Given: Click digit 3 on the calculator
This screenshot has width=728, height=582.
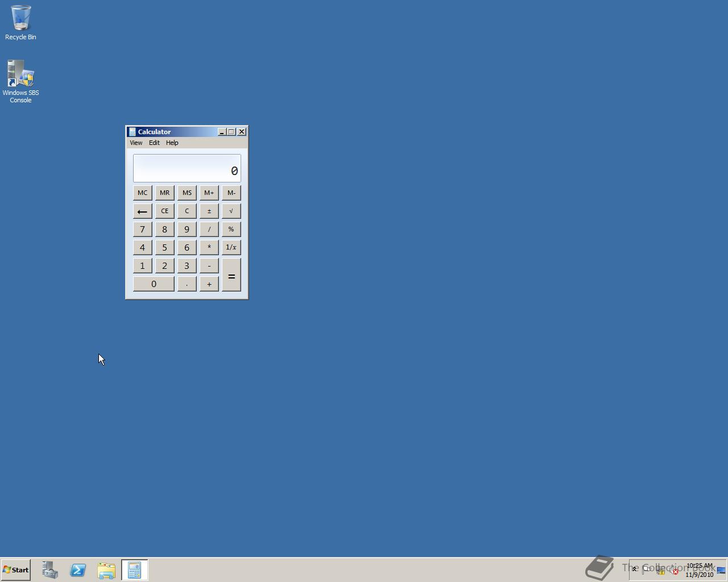Looking at the screenshot, I should (x=187, y=265).
